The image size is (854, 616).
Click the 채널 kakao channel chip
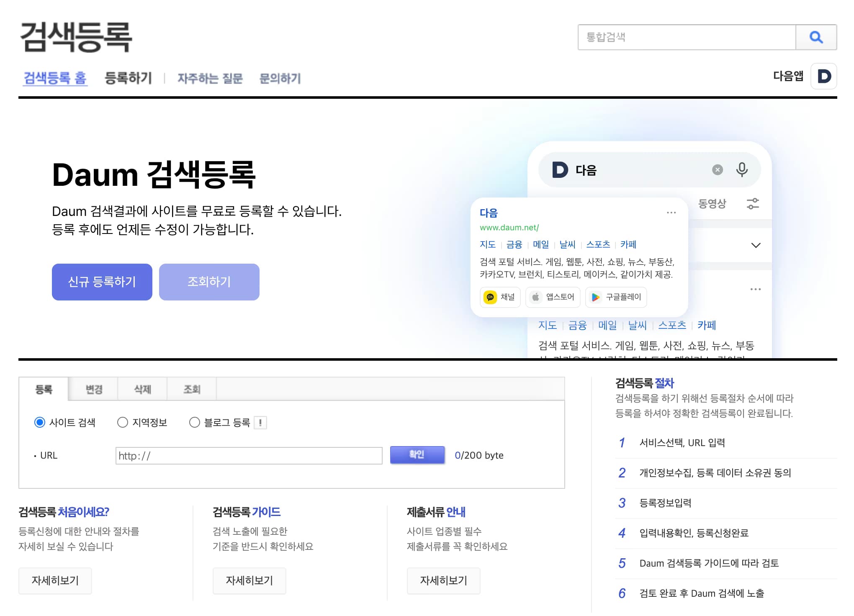point(500,297)
